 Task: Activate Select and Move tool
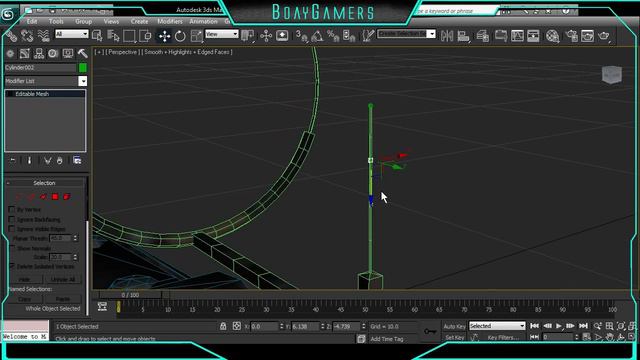[x=164, y=36]
